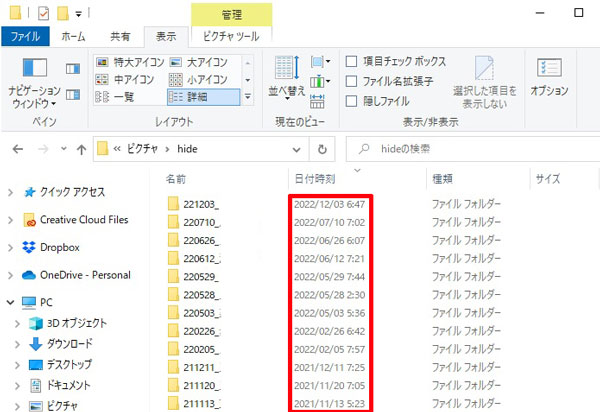Select 詳細 layout view
The height and width of the screenshot is (412, 600).
[204, 98]
